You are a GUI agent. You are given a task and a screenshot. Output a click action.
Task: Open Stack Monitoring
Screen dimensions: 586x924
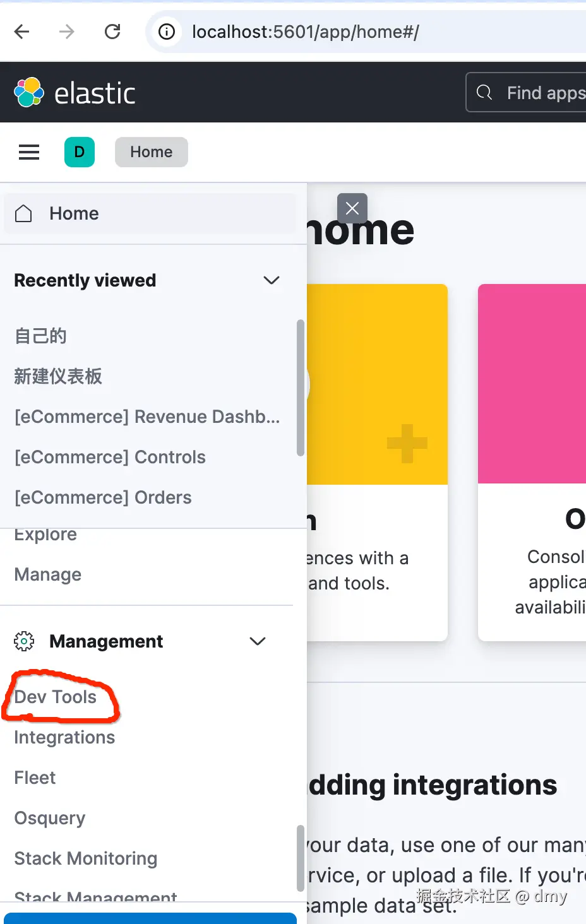point(86,858)
